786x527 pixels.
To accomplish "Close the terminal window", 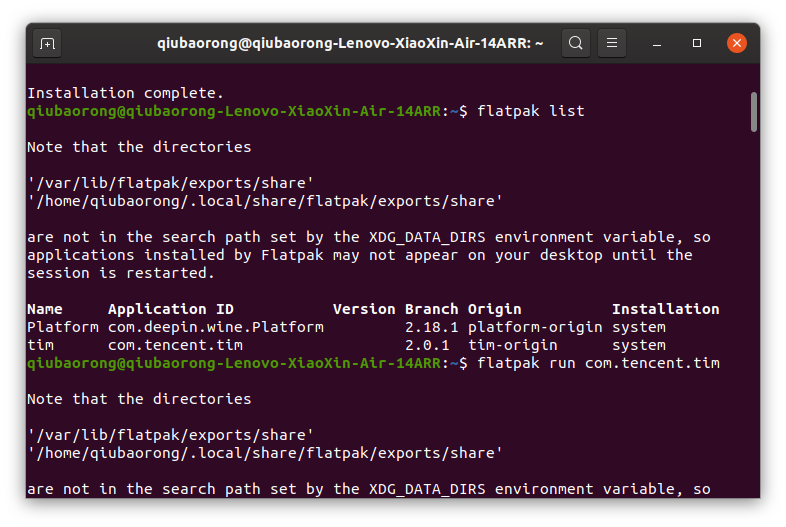I will click(x=737, y=43).
